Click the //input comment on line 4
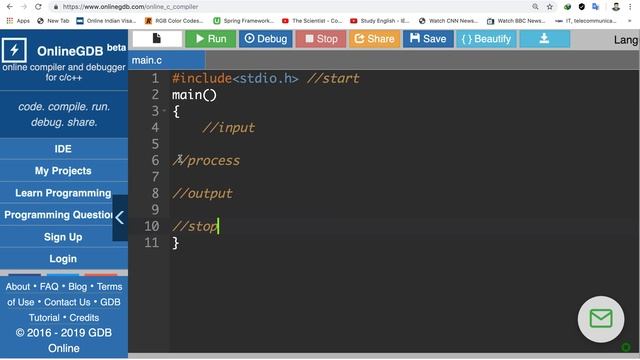 pos(229,128)
